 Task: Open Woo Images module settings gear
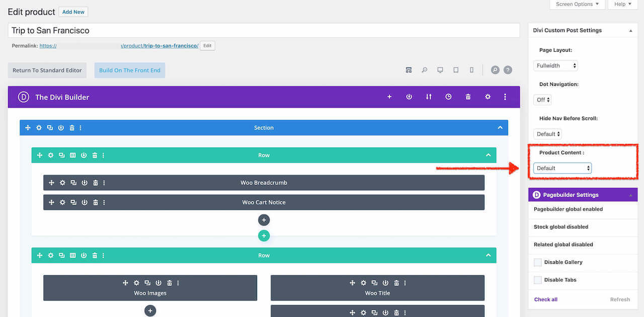coord(136,283)
